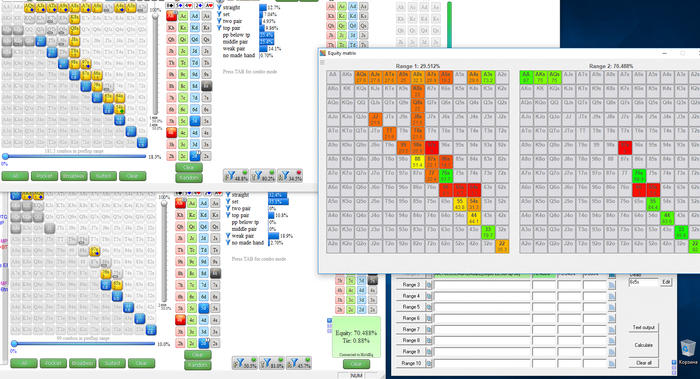700x379 pixels.
Task: Click the blue icon ending the Range 7 row
Action: pos(612,329)
